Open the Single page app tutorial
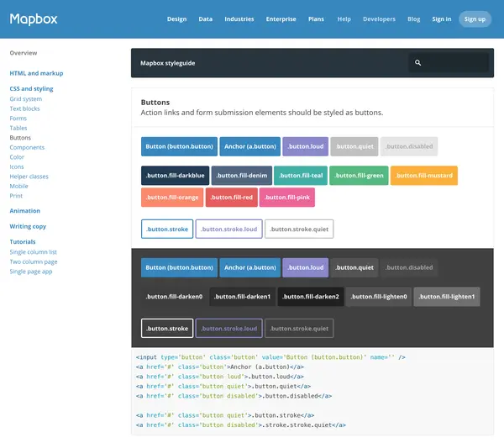The width and height of the screenshot is (504, 443). pos(31,272)
